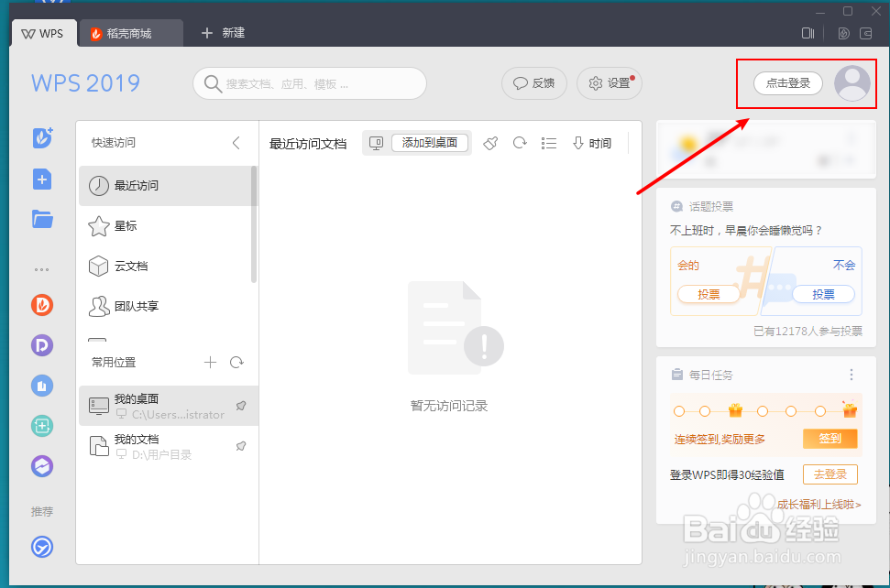Screen dimensions: 890x588
Task: Click the blue New document plus icon
Action: 42,180
